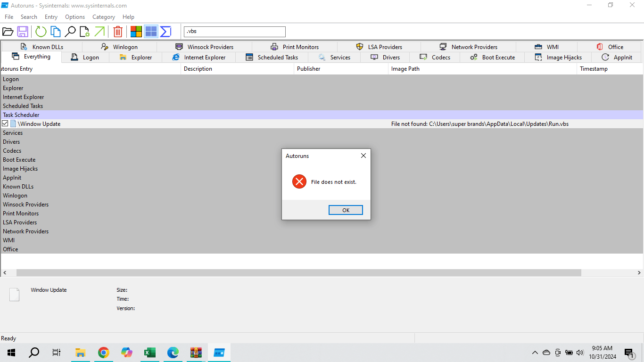Switch to the Drivers tab
644x362 pixels.
pyautogui.click(x=385, y=57)
